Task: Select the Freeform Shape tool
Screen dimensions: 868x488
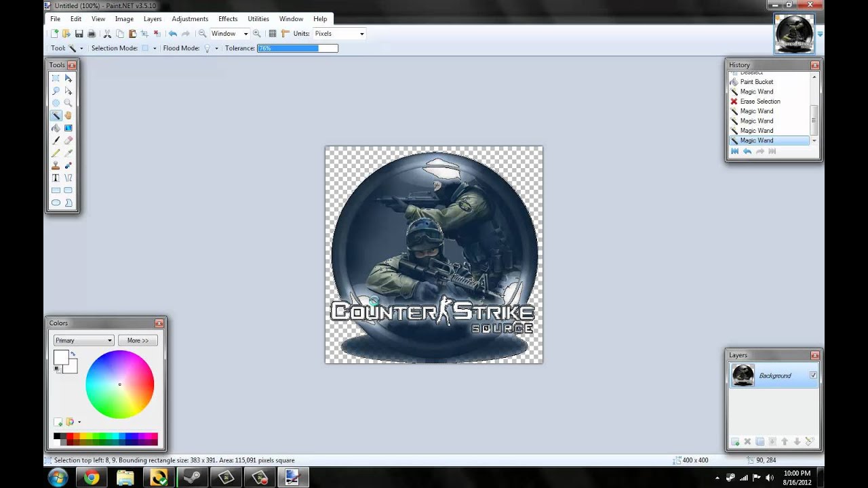Action: (x=68, y=203)
